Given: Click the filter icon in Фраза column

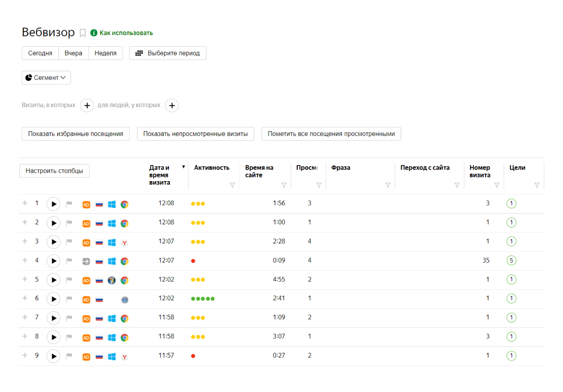Looking at the screenshot, I should [387, 185].
